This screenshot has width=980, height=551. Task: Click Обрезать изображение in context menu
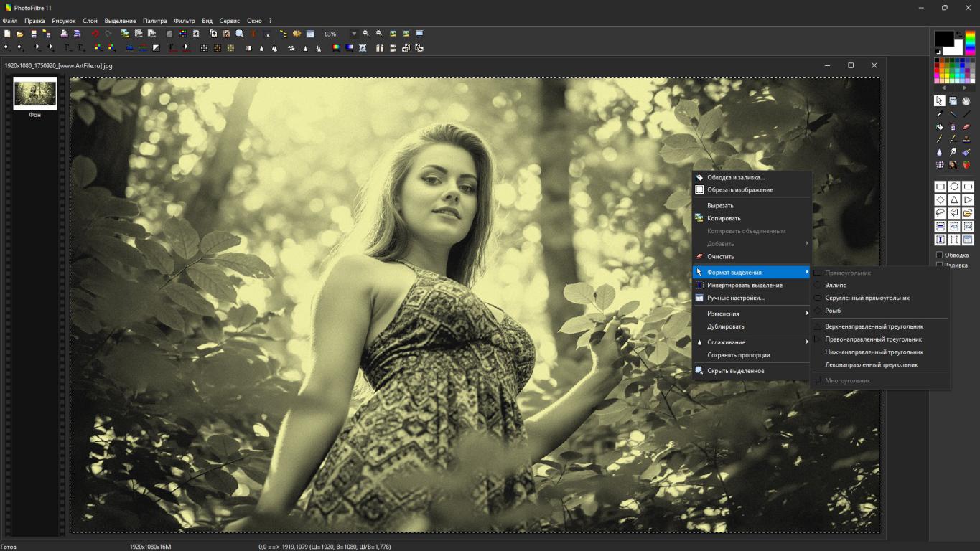tap(739, 190)
